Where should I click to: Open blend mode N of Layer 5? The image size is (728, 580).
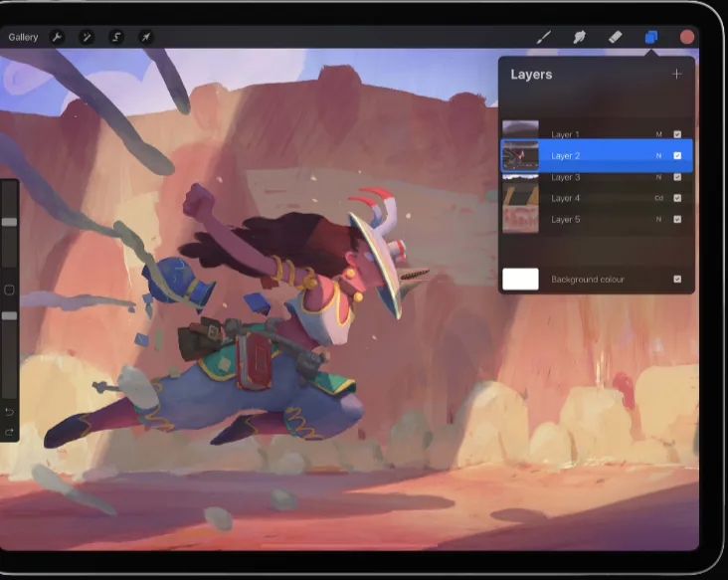(658, 219)
